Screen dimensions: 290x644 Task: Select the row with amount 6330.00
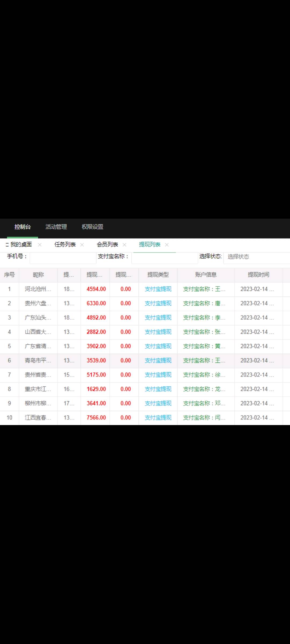click(x=96, y=303)
